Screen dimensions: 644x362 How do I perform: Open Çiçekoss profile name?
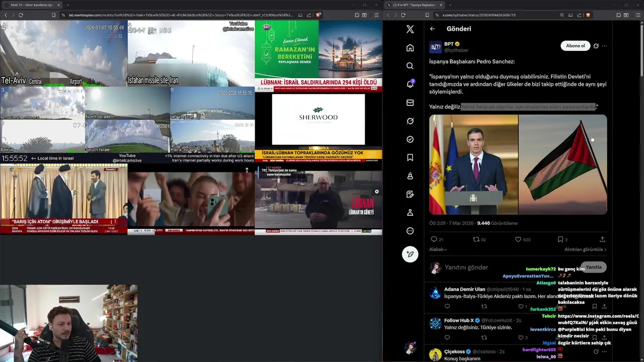(455, 351)
